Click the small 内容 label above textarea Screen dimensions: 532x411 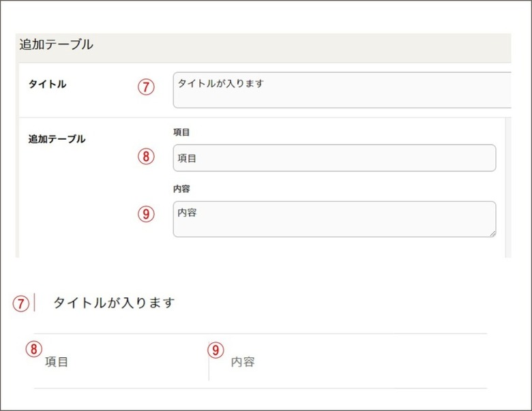point(181,189)
